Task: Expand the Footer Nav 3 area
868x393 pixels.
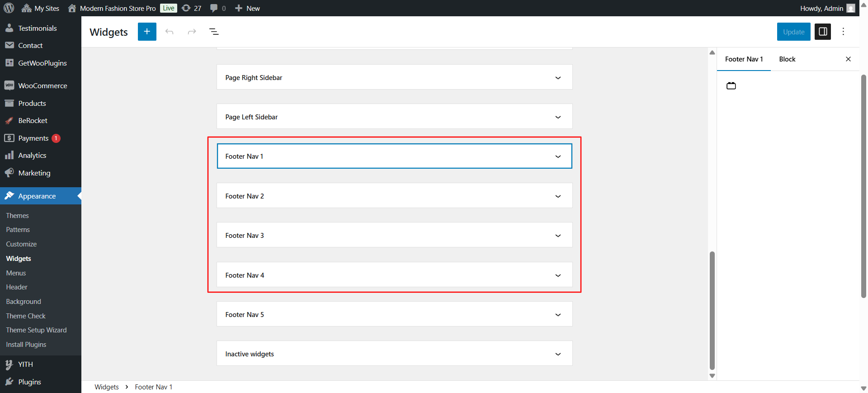Action: coord(394,235)
